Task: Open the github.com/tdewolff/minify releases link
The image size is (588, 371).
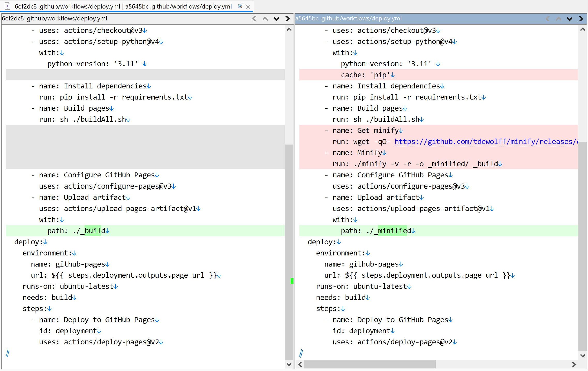Action: (486, 141)
